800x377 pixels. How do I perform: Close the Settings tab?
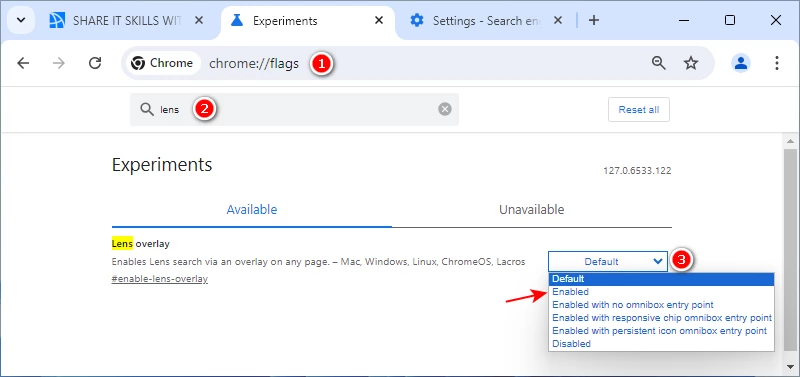pyautogui.click(x=558, y=20)
